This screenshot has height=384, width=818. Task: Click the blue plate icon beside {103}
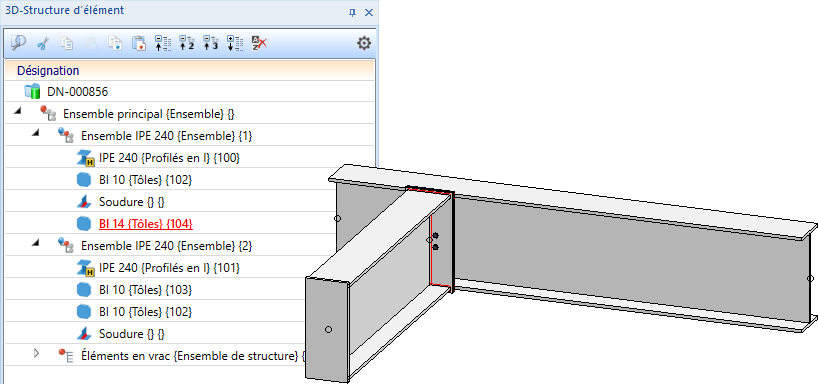point(84,290)
